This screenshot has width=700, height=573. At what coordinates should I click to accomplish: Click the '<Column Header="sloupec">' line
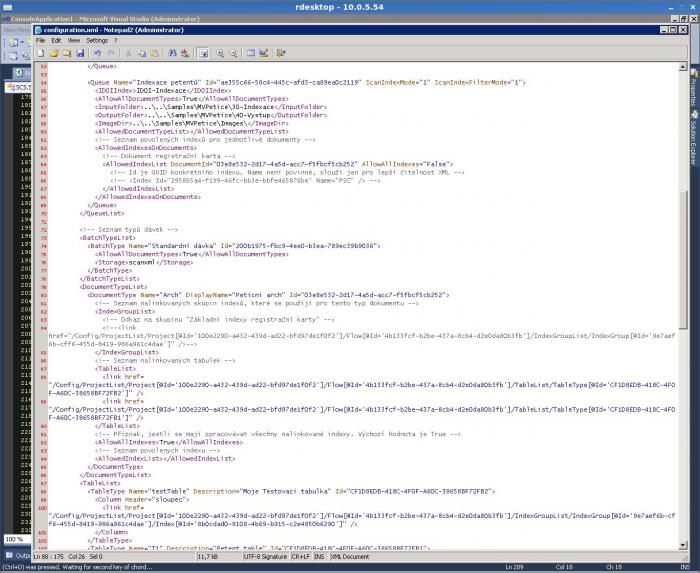(x=142, y=499)
